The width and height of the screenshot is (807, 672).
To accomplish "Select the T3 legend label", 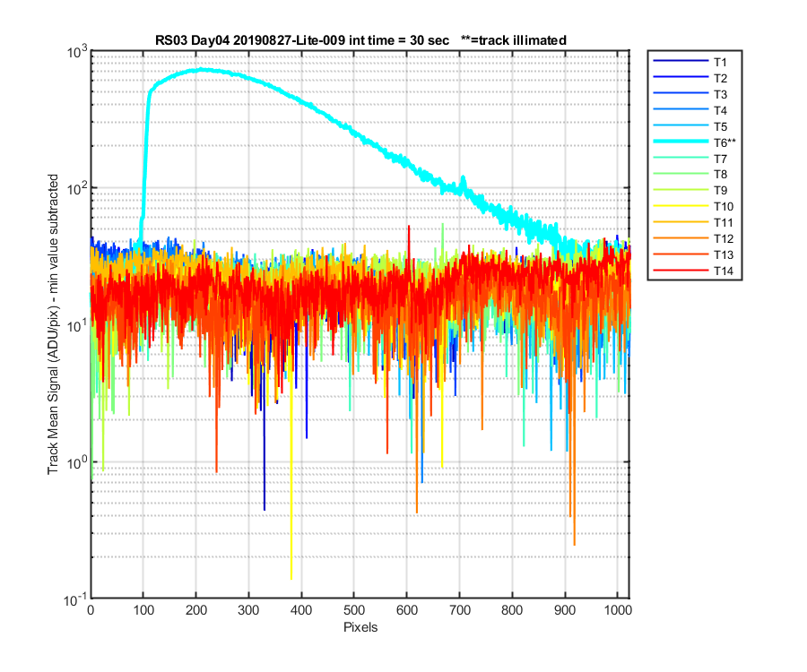I will pyautogui.click(x=720, y=95).
